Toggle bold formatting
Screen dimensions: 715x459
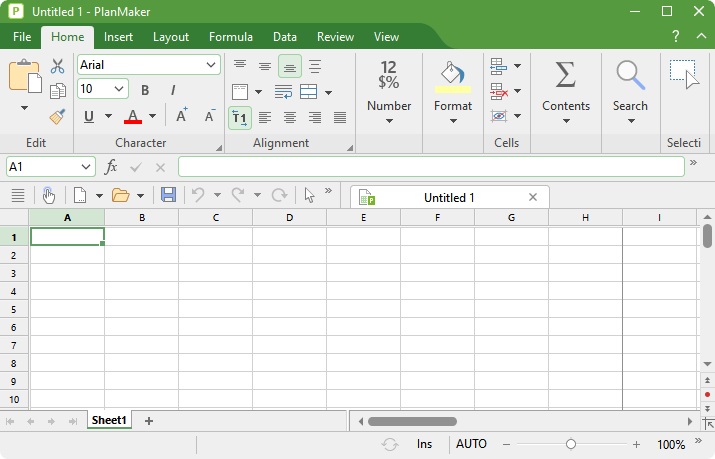tap(145, 90)
